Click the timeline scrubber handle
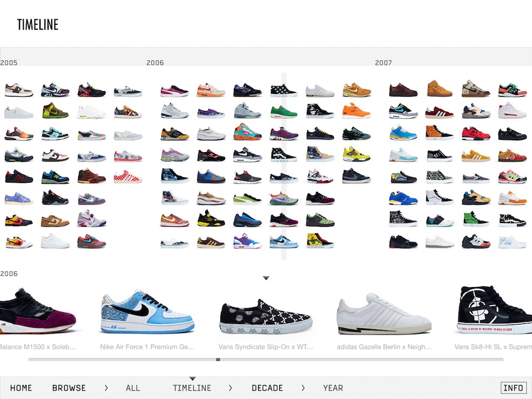The image size is (532, 399). pos(218,359)
